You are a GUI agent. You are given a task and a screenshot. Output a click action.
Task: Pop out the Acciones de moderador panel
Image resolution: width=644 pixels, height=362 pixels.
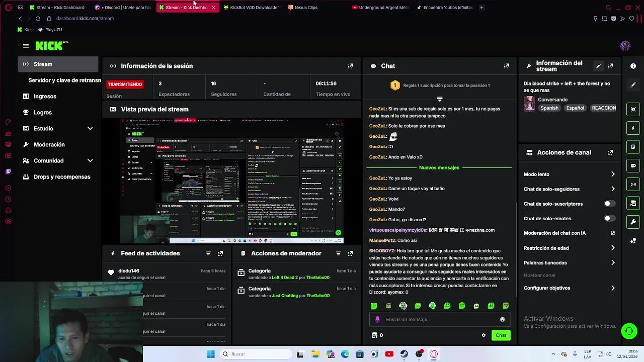click(351, 253)
